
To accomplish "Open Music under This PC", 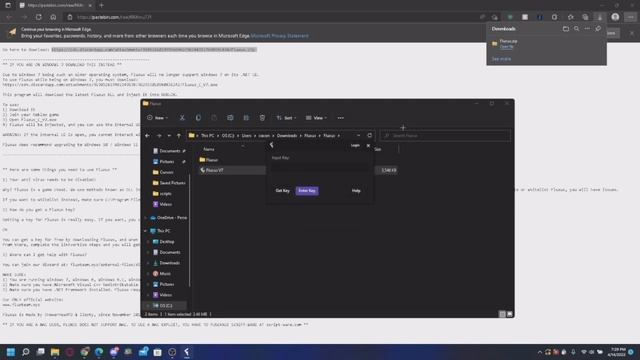I will click(162, 273).
